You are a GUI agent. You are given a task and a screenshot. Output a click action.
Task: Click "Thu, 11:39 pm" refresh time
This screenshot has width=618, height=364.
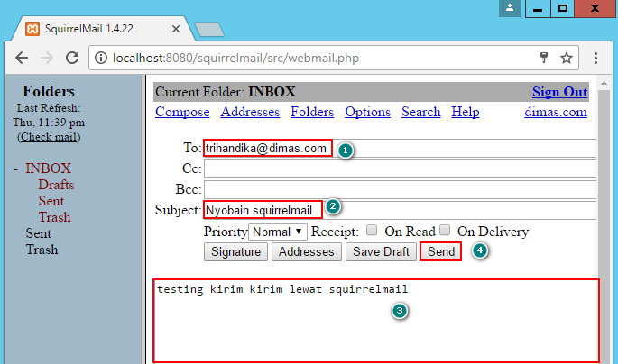[x=49, y=123]
